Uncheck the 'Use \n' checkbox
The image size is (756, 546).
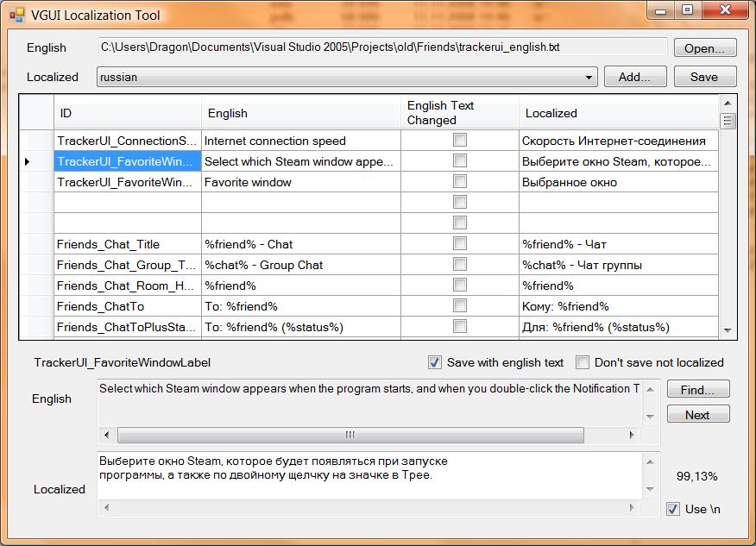(673, 509)
